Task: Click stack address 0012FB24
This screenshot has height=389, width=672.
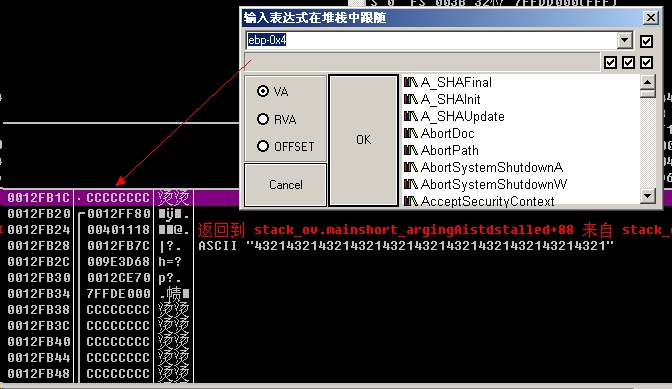Action: pos(38,230)
